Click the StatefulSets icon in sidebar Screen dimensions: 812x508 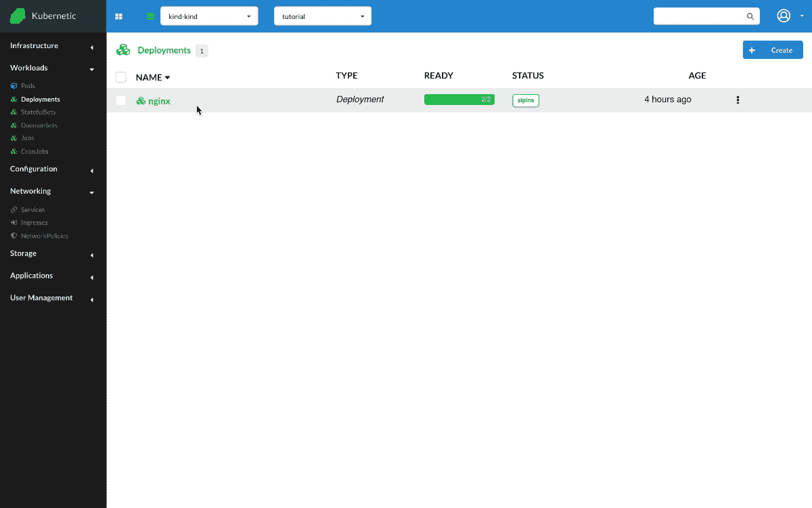[14, 112]
